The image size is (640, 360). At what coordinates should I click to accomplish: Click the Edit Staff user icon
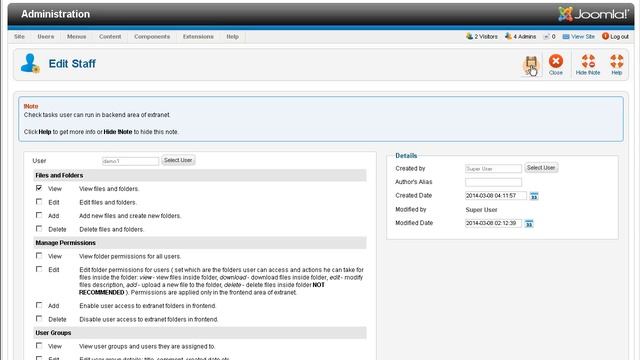pos(30,63)
